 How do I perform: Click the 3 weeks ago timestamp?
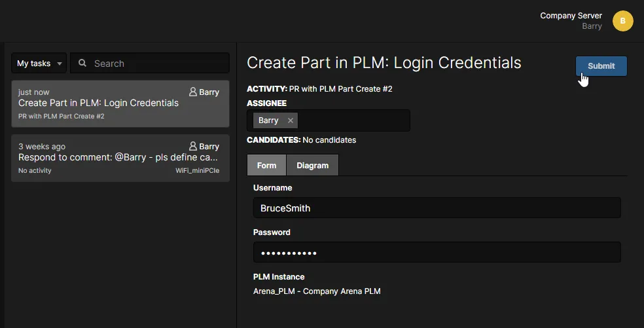click(42, 147)
